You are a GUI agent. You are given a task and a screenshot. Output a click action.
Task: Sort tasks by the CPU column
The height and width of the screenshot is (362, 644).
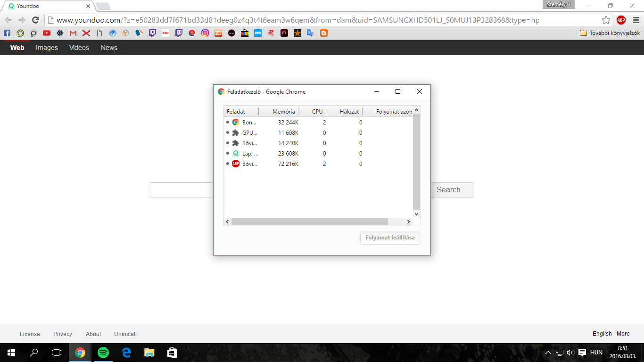tap(313, 112)
